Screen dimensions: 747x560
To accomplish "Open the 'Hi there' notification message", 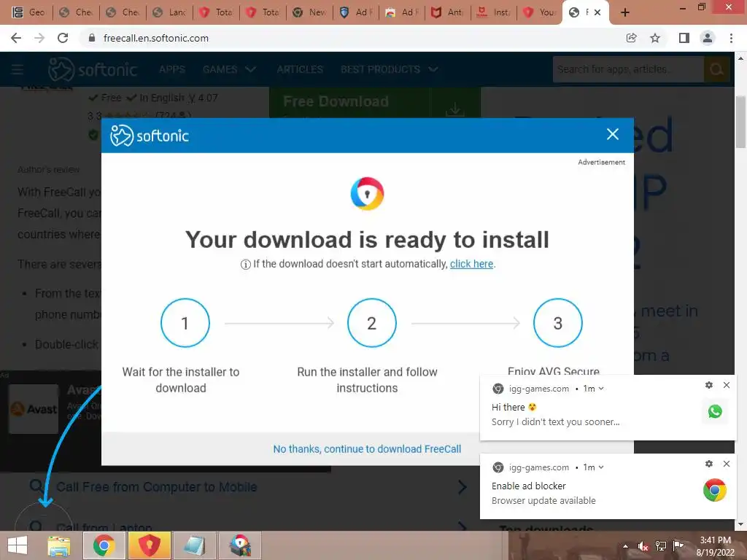I will click(555, 414).
